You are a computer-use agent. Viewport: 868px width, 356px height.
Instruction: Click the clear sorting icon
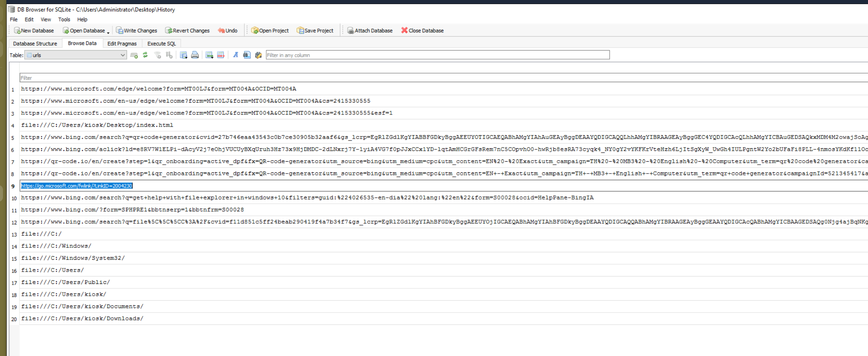(169, 55)
